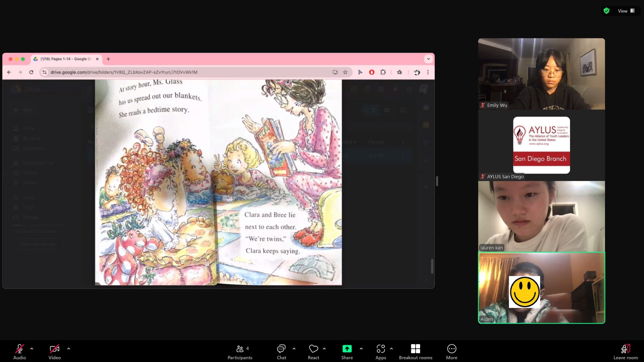Open the Apps panel
Image resolution: width=644 pixels, height=362 pixels.
point(381,352)
